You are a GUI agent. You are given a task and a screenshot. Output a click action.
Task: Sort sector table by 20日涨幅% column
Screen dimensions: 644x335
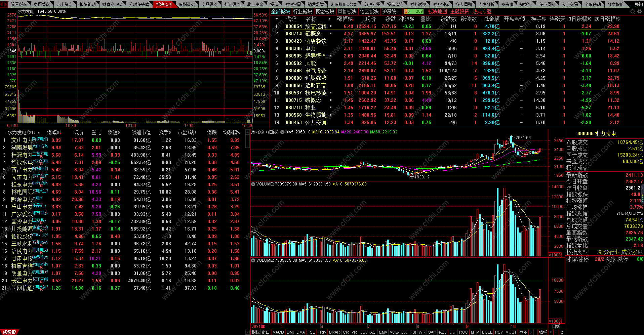click(x=607, y=19)
